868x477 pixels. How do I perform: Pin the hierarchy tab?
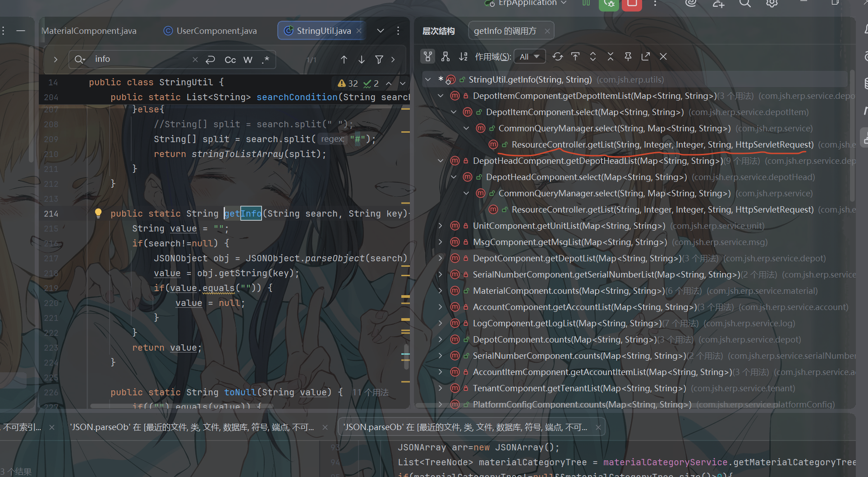click(628, 56)
